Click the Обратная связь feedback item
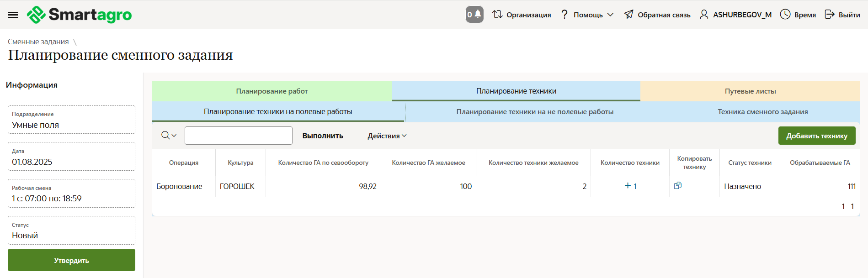868x278 pixels. [657, 15]
